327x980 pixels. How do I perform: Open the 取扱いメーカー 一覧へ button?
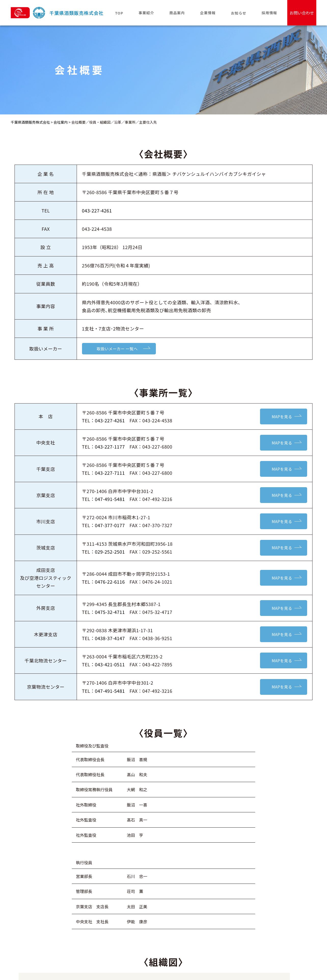pyautogui.click(x=119, y=349)
